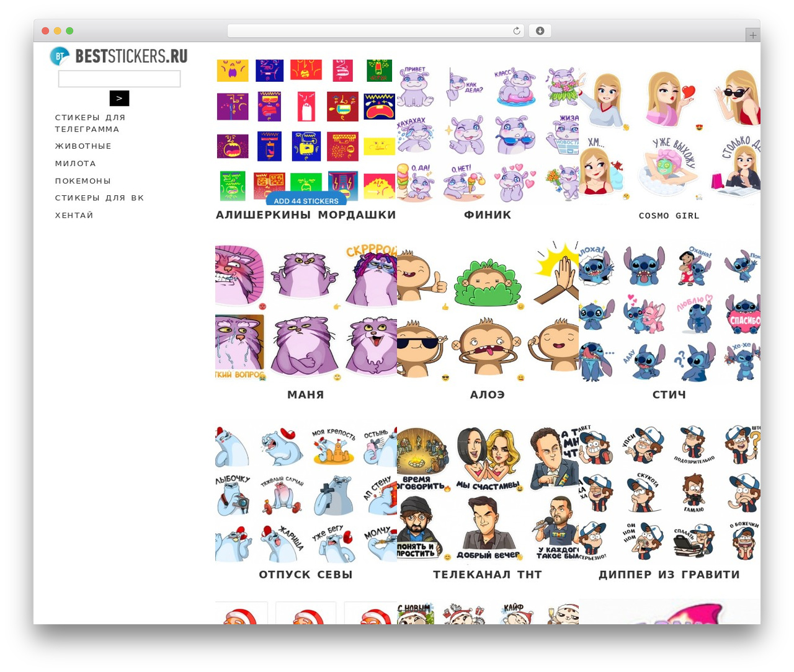This screenshot has height=672, width=794.
Task: Reload the page with the refresh icon
Action: 517,31
